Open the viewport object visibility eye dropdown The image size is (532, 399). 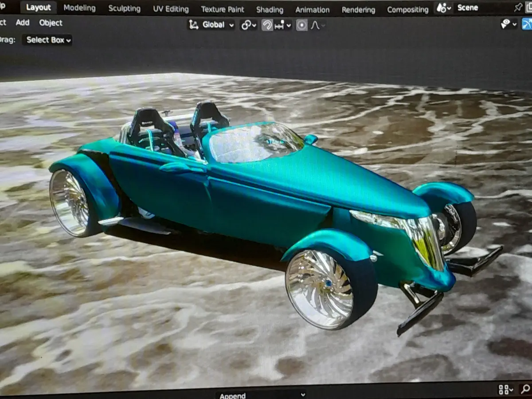(509, 24)
